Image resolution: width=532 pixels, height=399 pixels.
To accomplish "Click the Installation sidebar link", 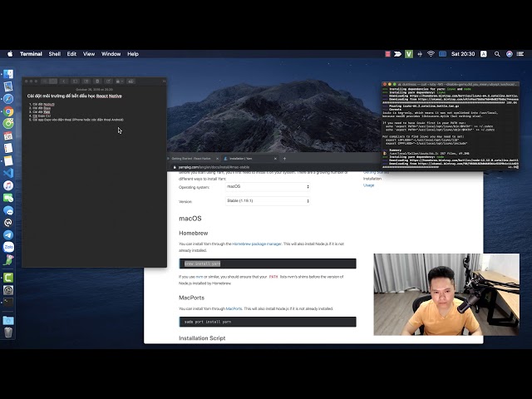I will 372,179.
